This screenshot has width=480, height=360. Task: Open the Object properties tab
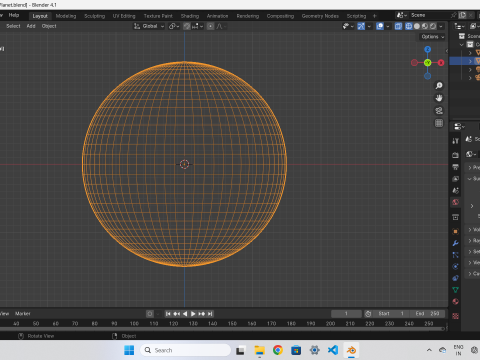455,231
